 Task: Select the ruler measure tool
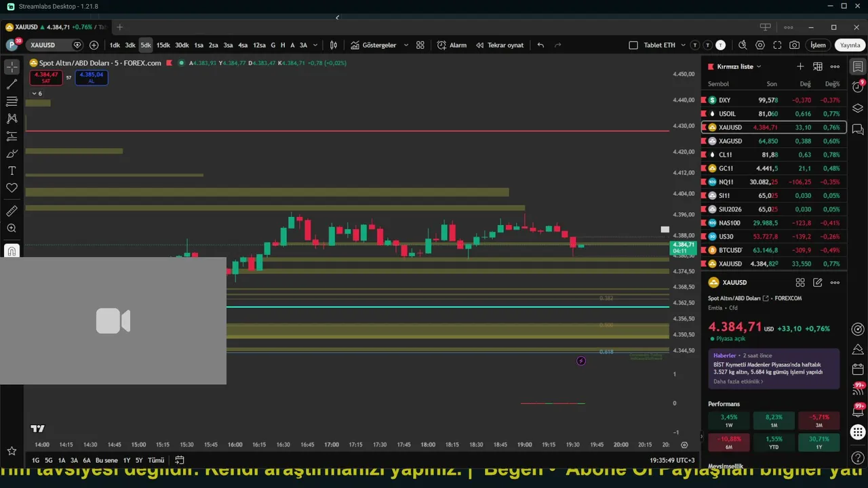12,211
